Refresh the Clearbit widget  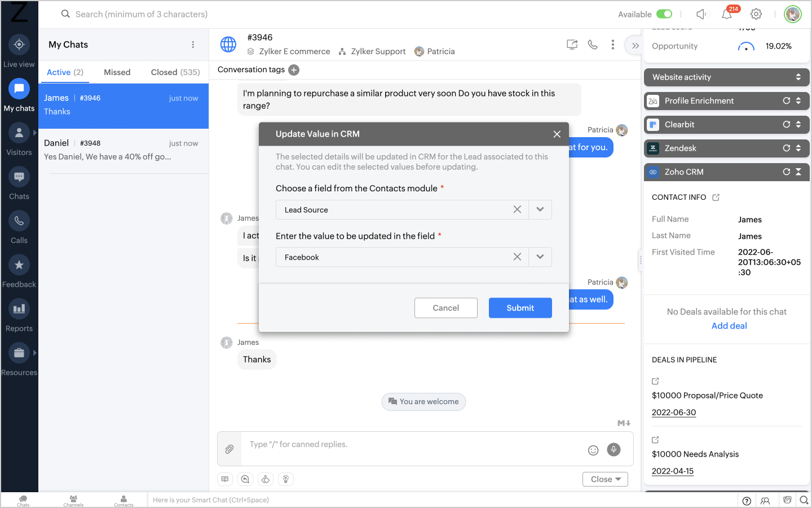[x=786, y=125]
